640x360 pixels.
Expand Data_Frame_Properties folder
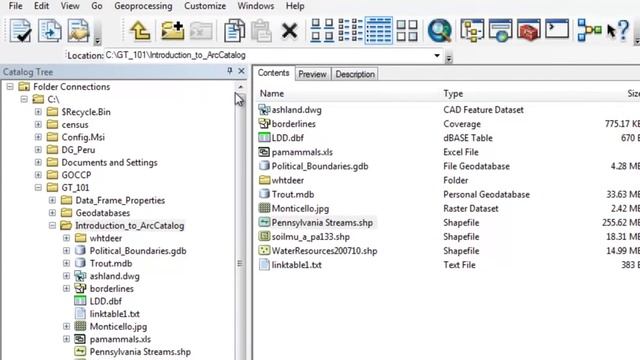pos(52,200)
